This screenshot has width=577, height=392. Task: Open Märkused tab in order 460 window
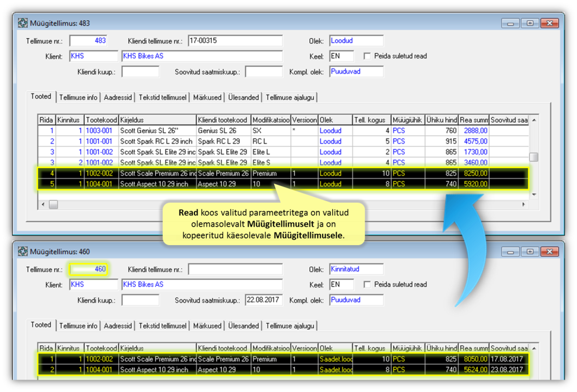[207, 326]
